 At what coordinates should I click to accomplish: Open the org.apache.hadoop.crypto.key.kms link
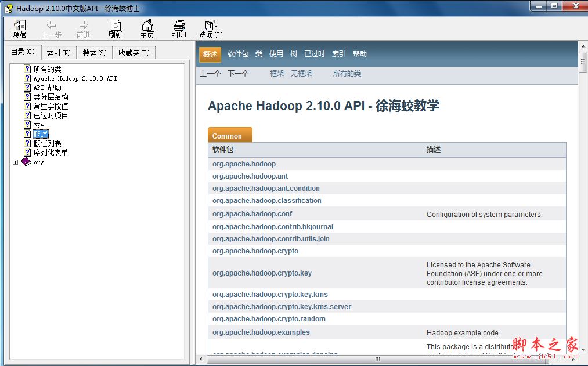[270, 295]
